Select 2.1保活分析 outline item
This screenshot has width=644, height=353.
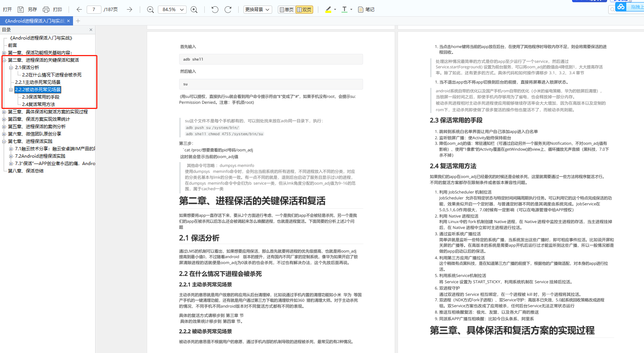(x=27, y=68)
